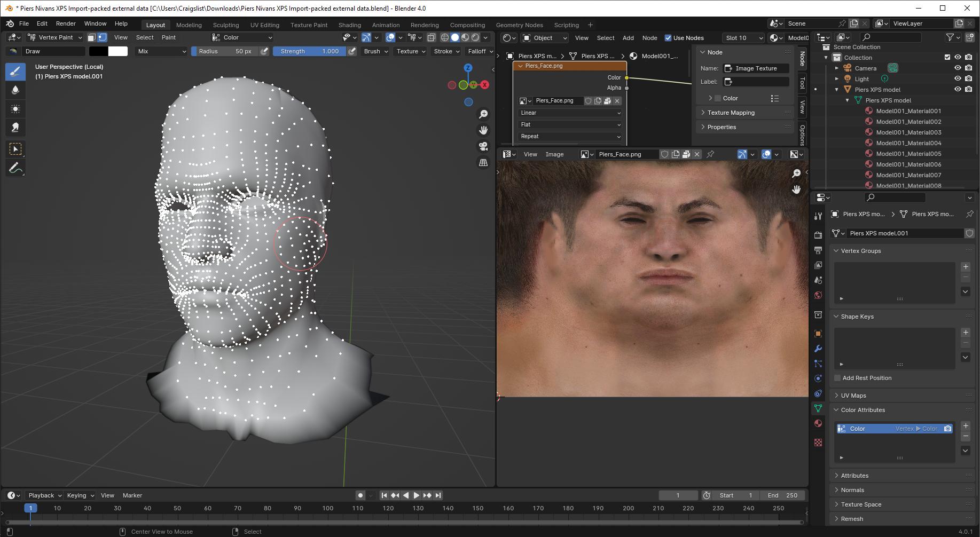Add a new Vertex Group with plus
This screenshot has height=537, width=980.
966,267
